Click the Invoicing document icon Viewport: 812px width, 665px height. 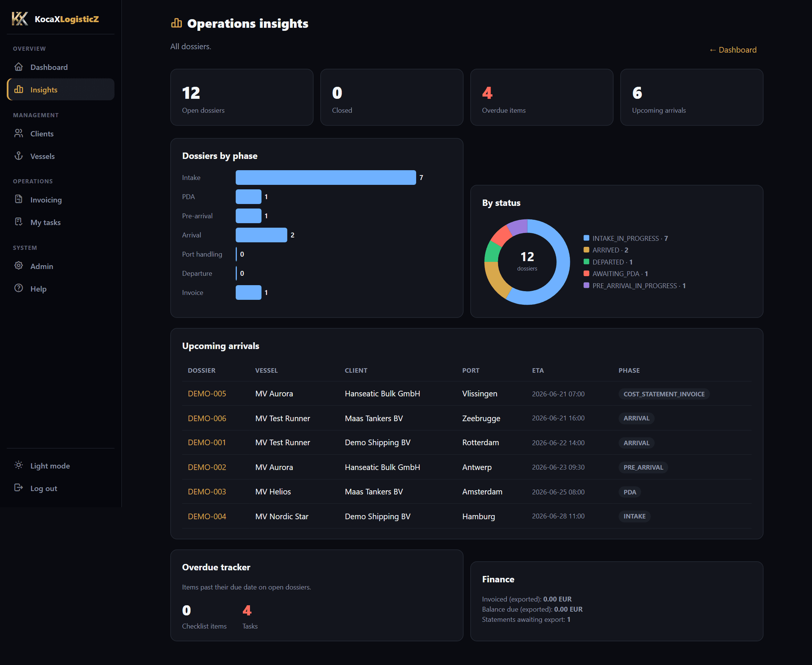pyautogui.click(x=19, y=199)
